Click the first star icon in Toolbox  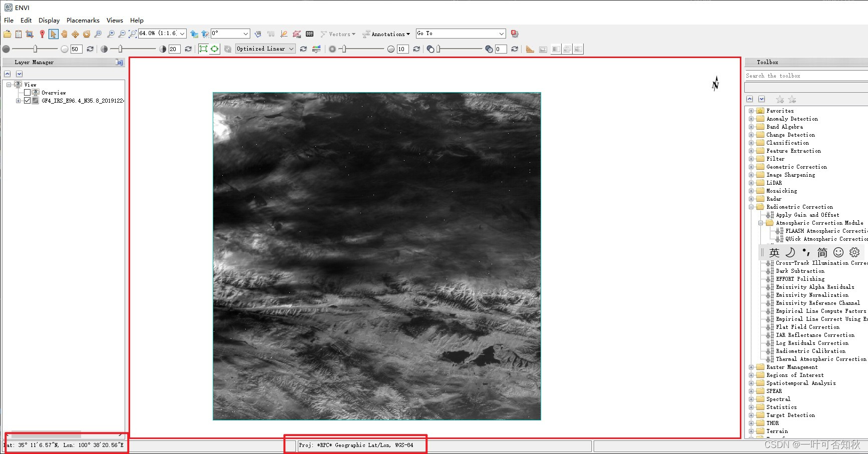coord(780,100)
